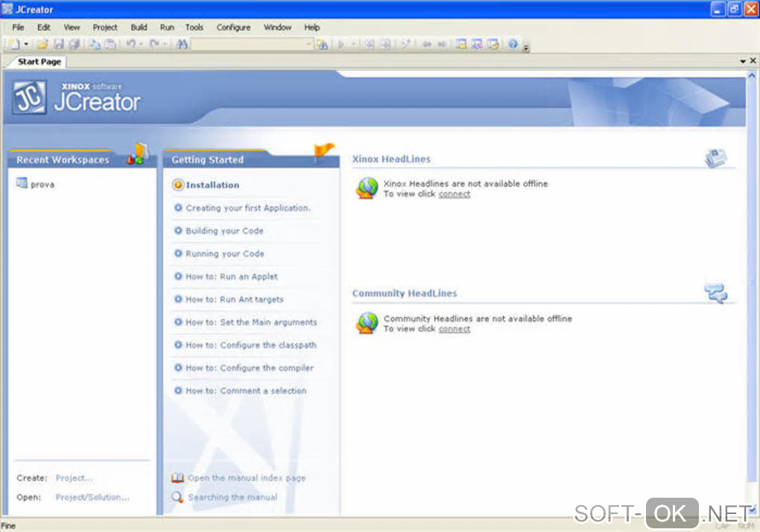This screenshot has height=532, width=760.
Task: Open the Undo history dropdown arrow
Action: click(x=141, y=45)
